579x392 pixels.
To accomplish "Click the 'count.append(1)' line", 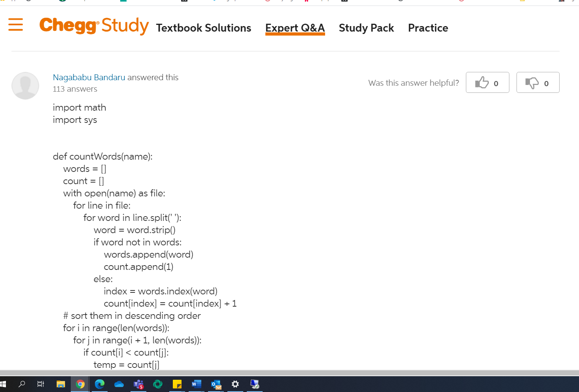I will (138, 267).
